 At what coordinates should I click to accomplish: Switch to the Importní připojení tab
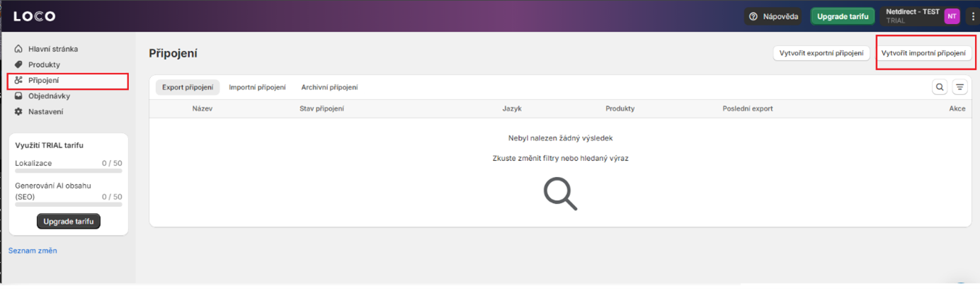(257, 87)
